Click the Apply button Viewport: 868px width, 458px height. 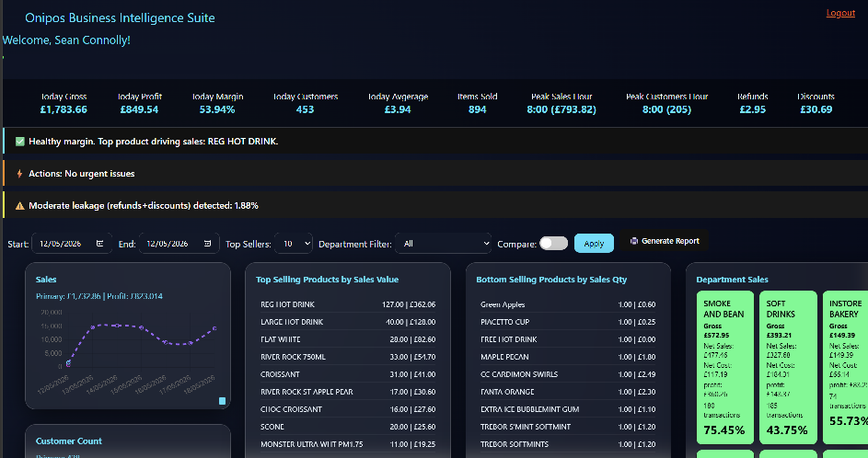point(594,244)
